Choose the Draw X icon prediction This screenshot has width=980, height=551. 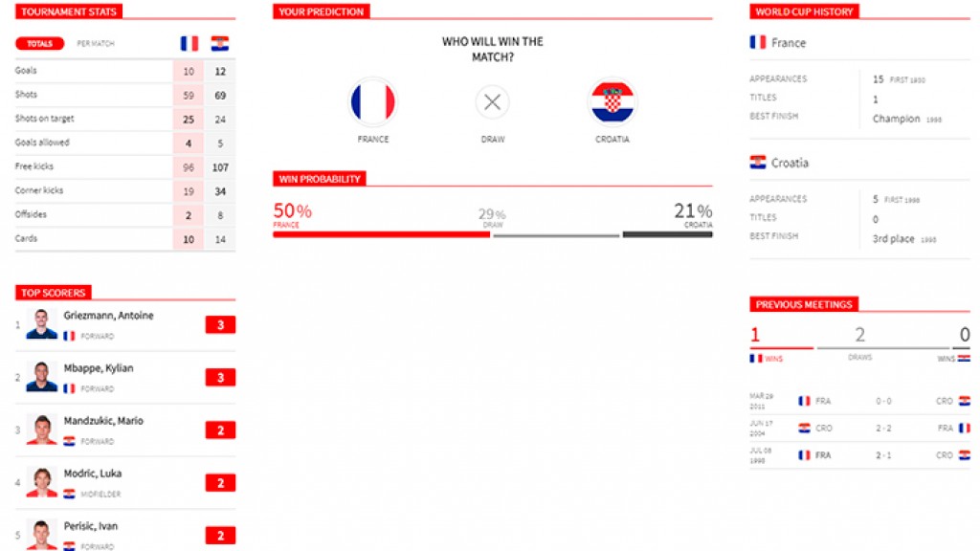(x=493, y=103)
